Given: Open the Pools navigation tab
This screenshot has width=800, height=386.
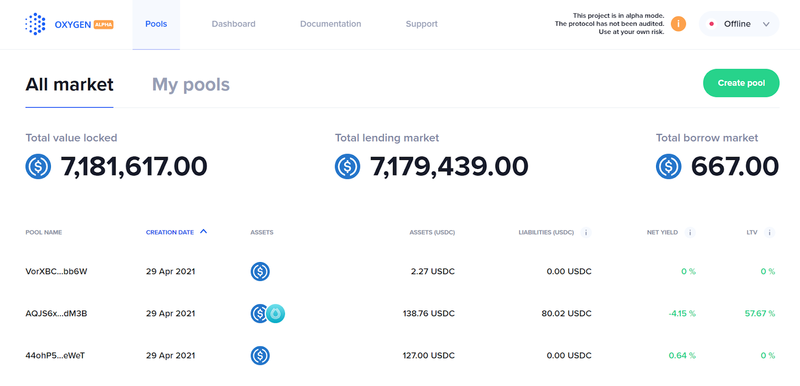Looking at the screenshot, I should (156, 24).
